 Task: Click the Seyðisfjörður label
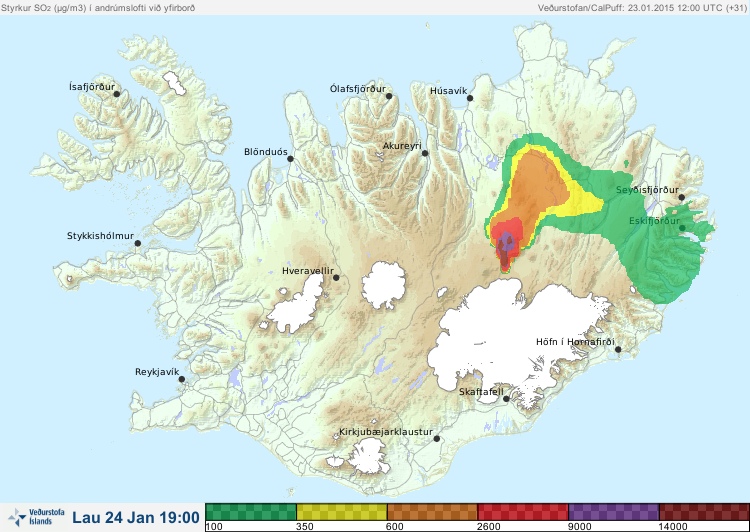647,190
